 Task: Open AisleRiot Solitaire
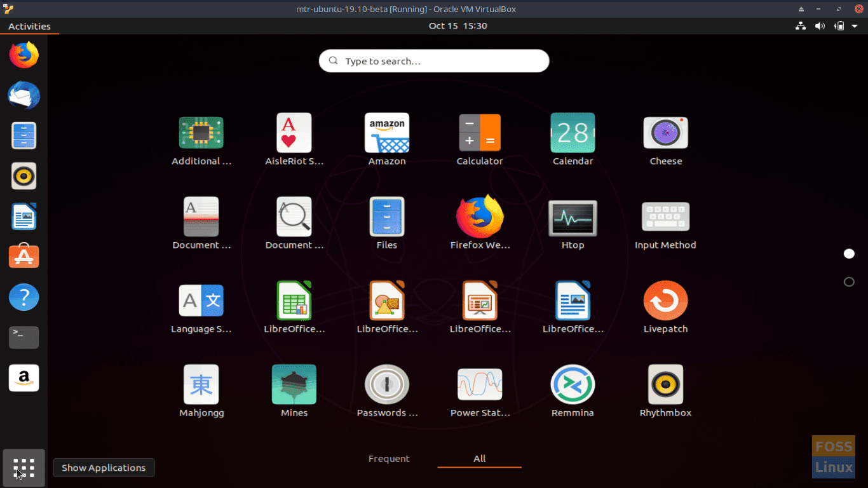[x=294, y=133]
